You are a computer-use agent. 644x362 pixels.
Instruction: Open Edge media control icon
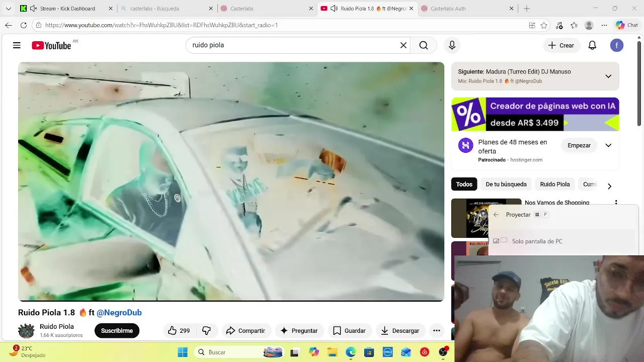click(x=559, y=25)
